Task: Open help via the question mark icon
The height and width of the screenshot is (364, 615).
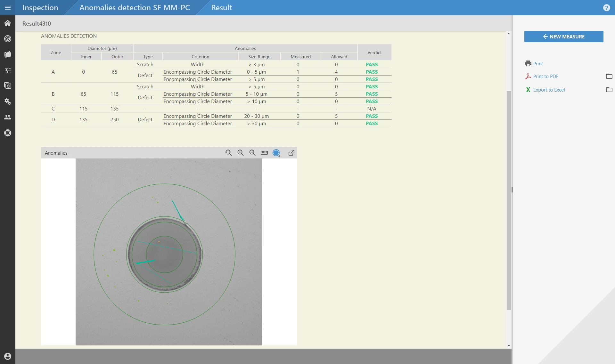Action: [x=606, y=7]
